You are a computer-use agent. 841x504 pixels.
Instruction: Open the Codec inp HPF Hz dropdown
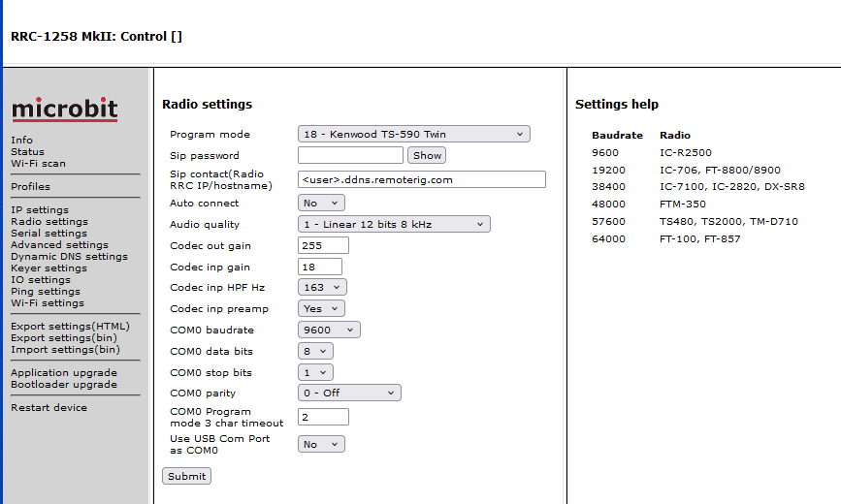(321, 288)
